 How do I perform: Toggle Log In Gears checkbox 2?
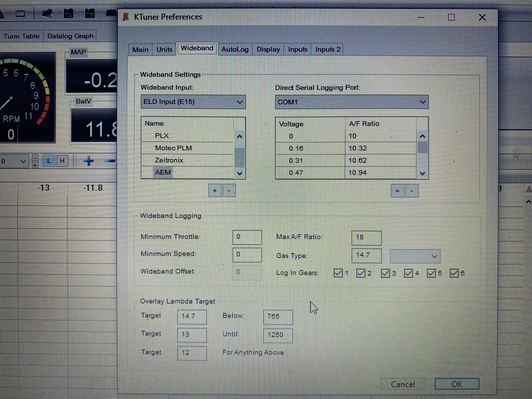(361, 273)
